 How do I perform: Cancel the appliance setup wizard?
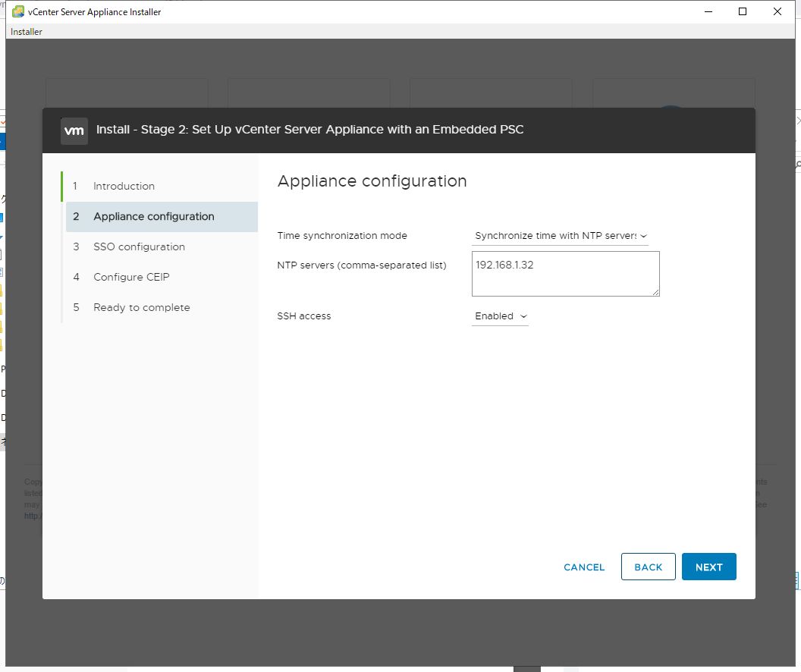(x=584, y=567)
